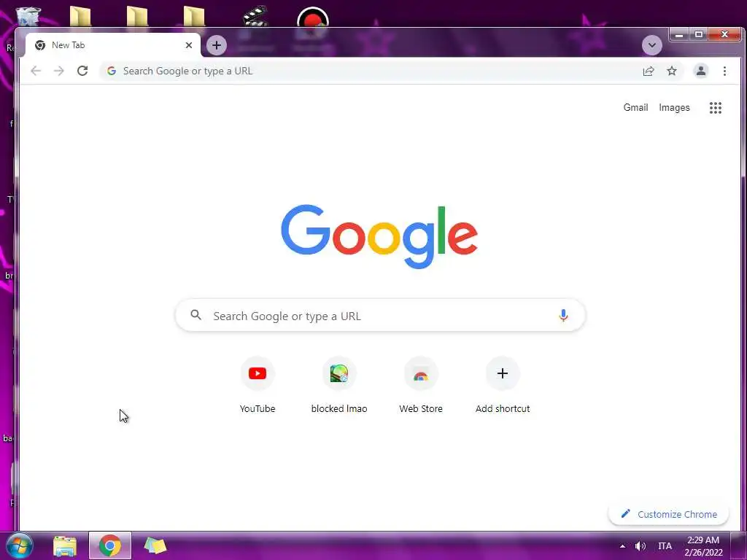Start voice search with the microphone
The width and height of the screenshot is (747, 560).
coord(563,315)
